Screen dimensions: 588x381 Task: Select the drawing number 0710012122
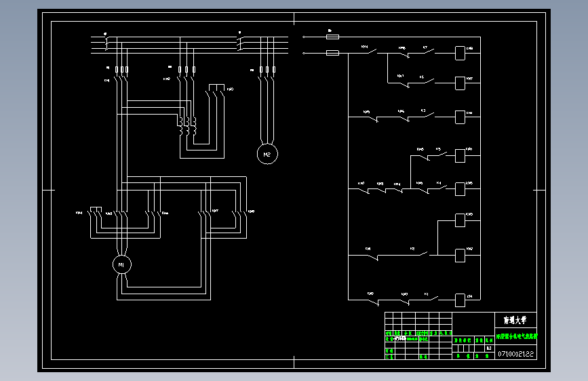[x=515, y=354]
